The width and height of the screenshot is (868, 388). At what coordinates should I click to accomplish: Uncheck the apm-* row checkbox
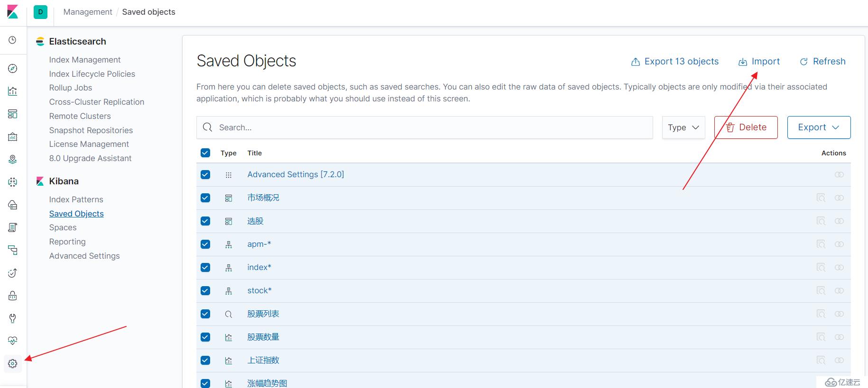(x=205, y=244)
